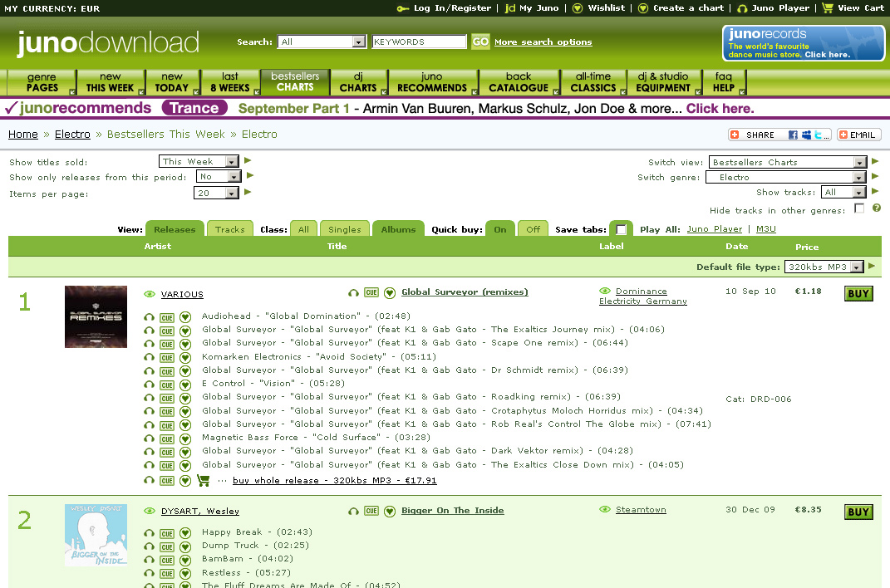The width and height of the screenshot is (890, 588).
Task: Switch to the Tracks view tab
Action: tap(230, 229)
